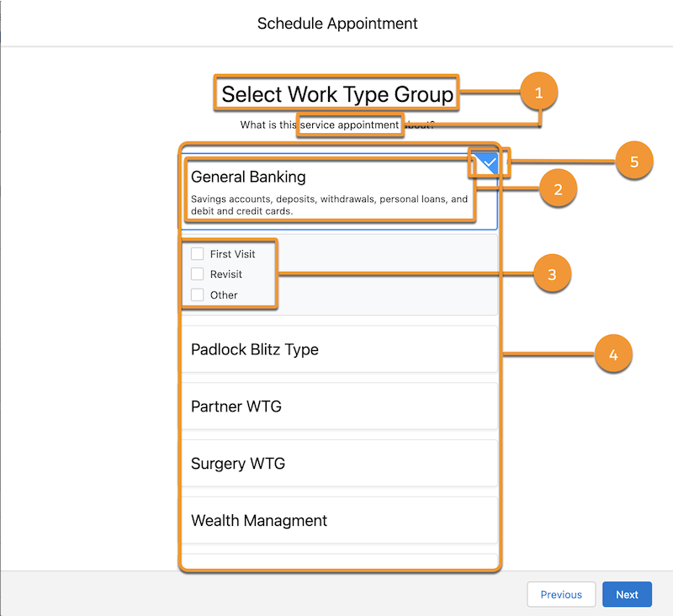Viewport: 673px width, 616px height.
Task: Click the Next button
Action: coord(627,594)
